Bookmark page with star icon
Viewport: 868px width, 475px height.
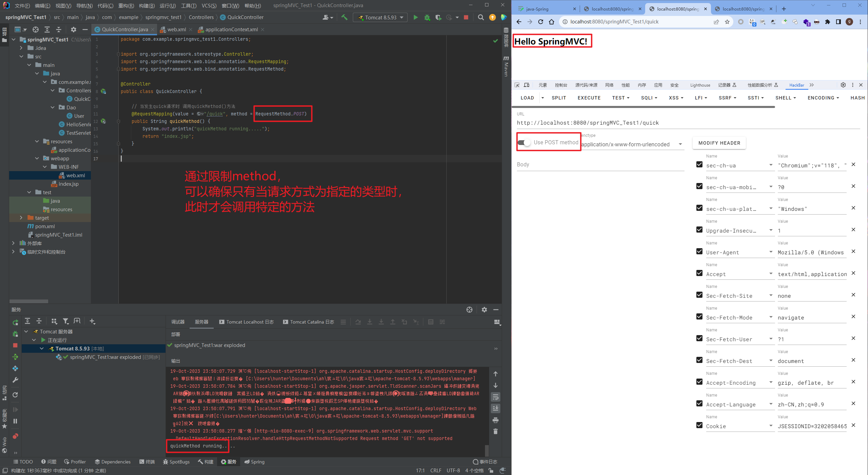tap(727, 22)
